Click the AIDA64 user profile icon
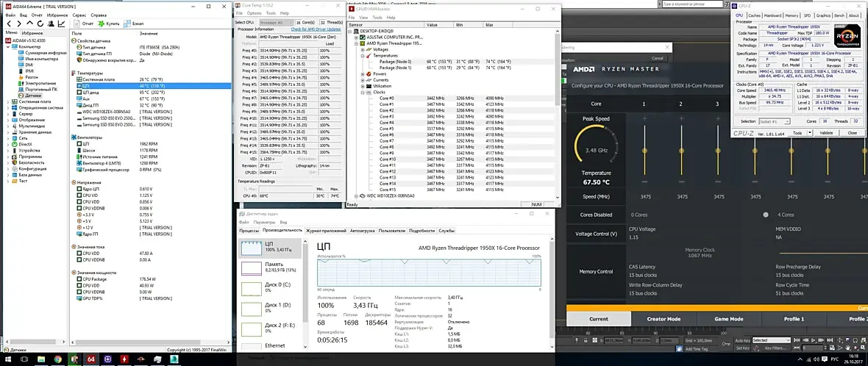 pos(52,24)
